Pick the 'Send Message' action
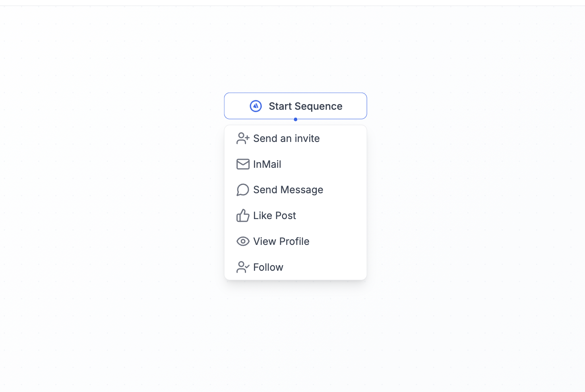This screenshot has height=392, width=585. (288, 190)
